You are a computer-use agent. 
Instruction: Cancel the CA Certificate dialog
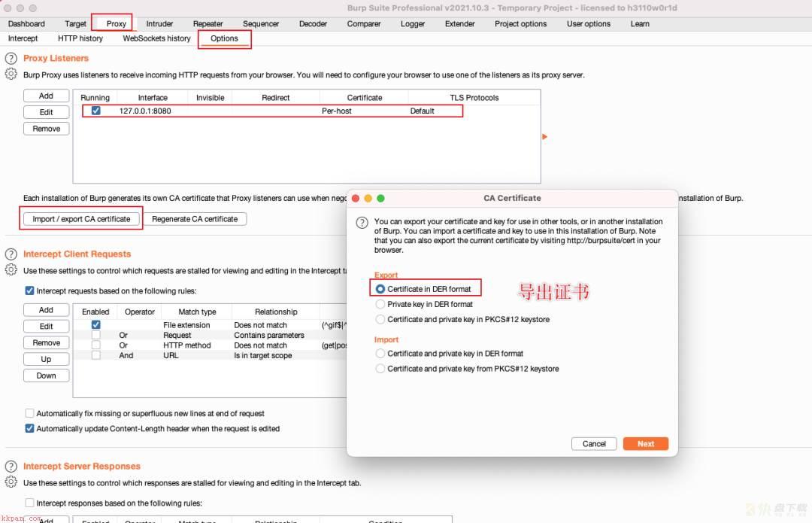[x=594, y=444]
